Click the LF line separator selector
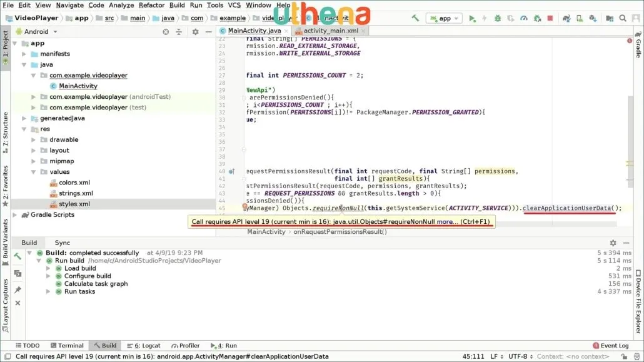Screen dimensions: 644x362 click(x=496, y=356)
